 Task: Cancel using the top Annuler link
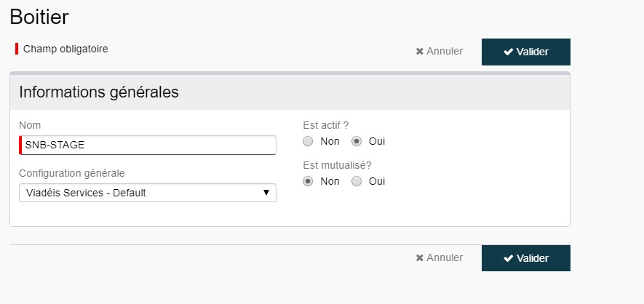pos(439,52)
